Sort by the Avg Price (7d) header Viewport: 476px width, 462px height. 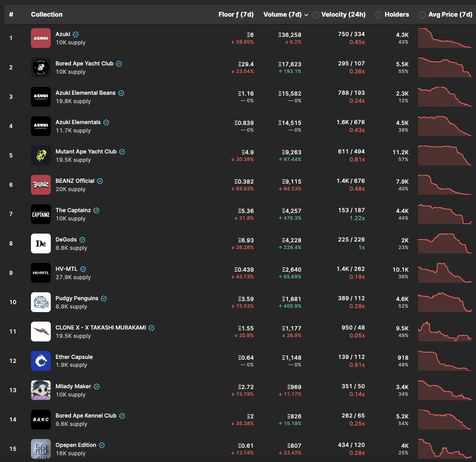(450, 14)
